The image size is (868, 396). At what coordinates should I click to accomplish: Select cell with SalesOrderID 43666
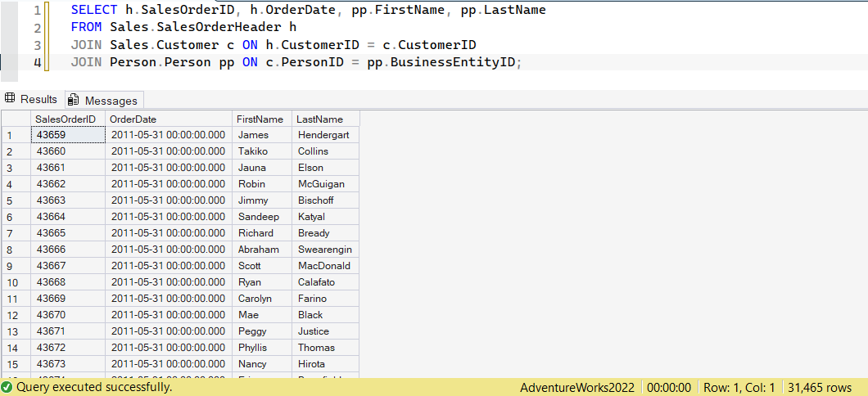[x=68, y=250]
